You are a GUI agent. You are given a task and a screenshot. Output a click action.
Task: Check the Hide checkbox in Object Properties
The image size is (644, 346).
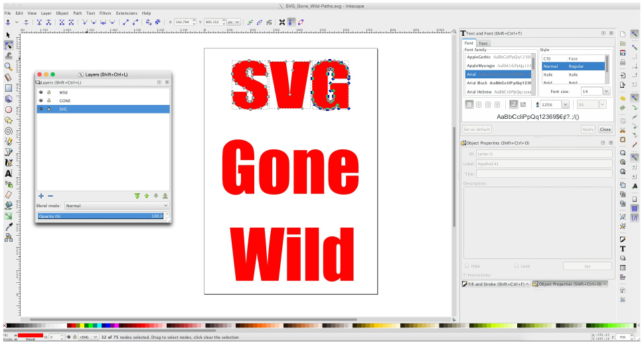coord(467,266)
